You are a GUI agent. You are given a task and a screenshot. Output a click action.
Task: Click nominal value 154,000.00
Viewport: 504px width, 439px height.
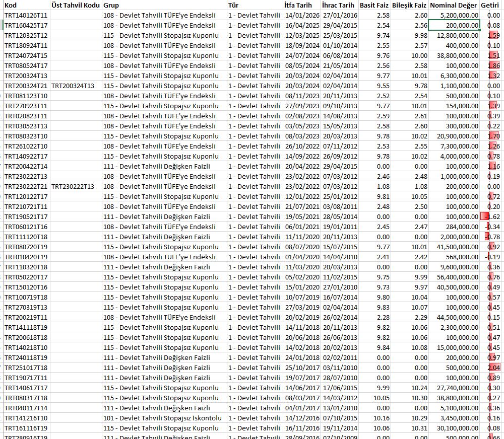click(x=454, y=106)
